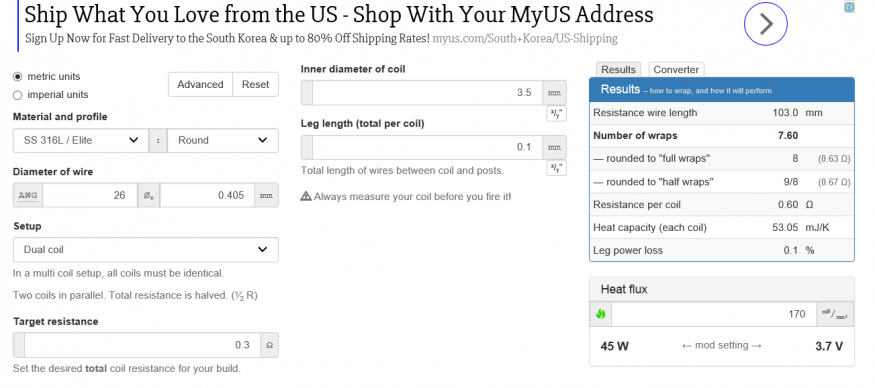The height and width of the screenshot is (388, 875).
Task: Click the ad info icon
Action: click(849, 7)
